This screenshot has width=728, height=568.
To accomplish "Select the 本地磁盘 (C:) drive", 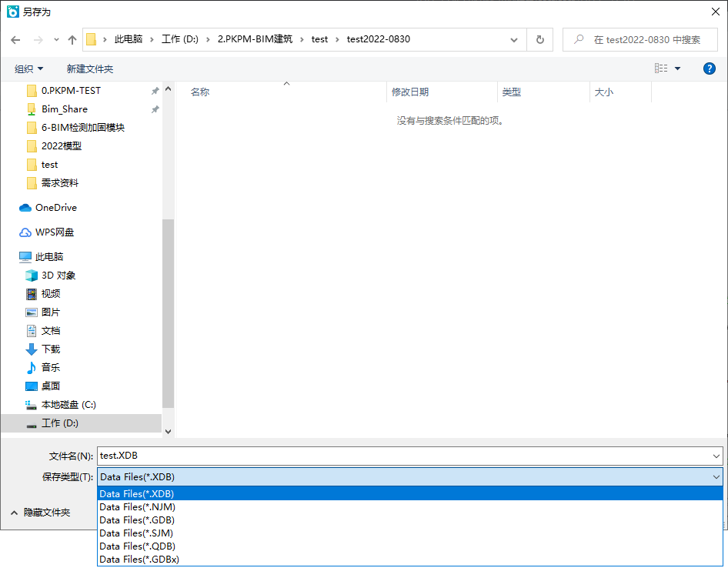I will point(68,405).
